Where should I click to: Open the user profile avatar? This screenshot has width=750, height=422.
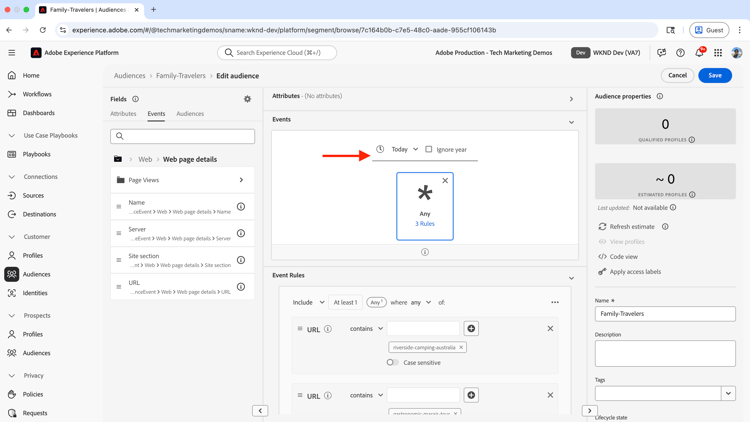pos(737,53)
